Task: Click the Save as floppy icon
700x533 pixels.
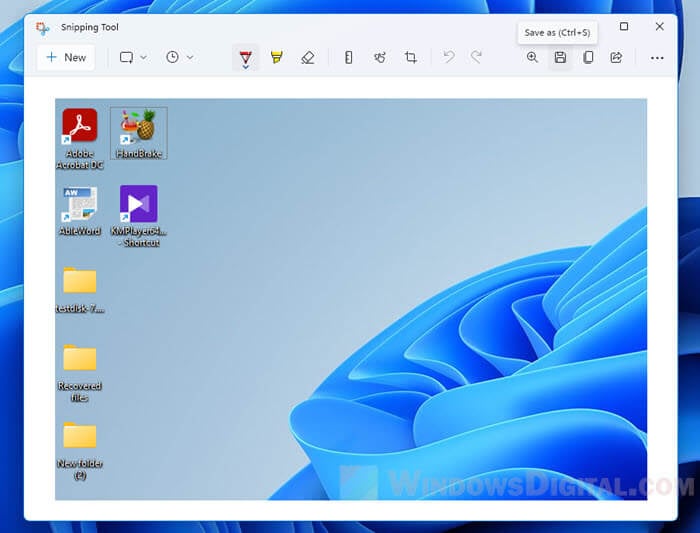Action: [560, 57]
